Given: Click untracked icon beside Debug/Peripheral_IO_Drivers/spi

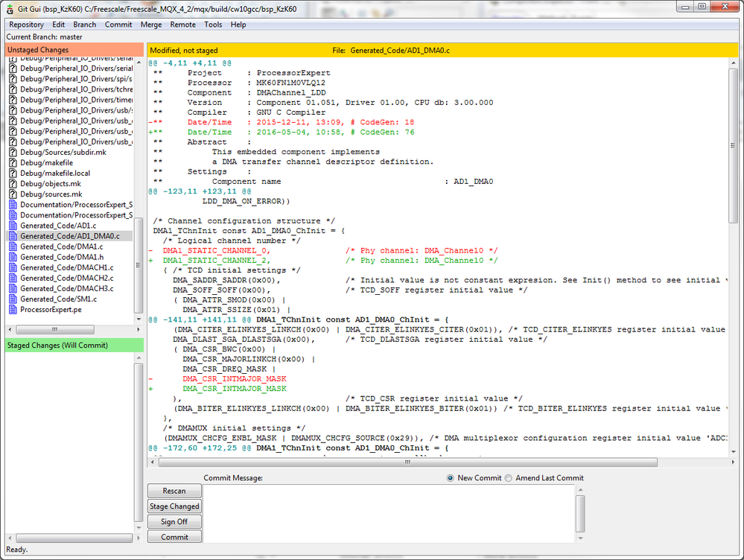Looking at the screenshot, I should coord(13,78).
